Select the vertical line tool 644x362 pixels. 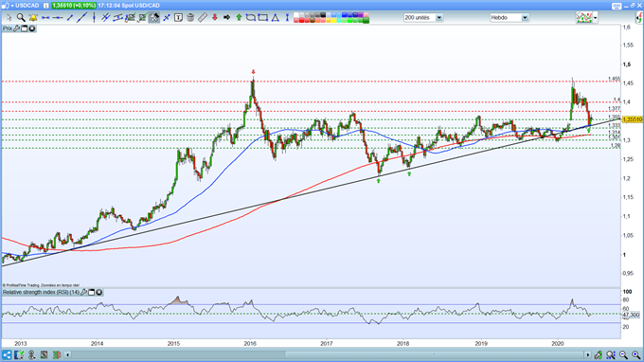[94, 18]
